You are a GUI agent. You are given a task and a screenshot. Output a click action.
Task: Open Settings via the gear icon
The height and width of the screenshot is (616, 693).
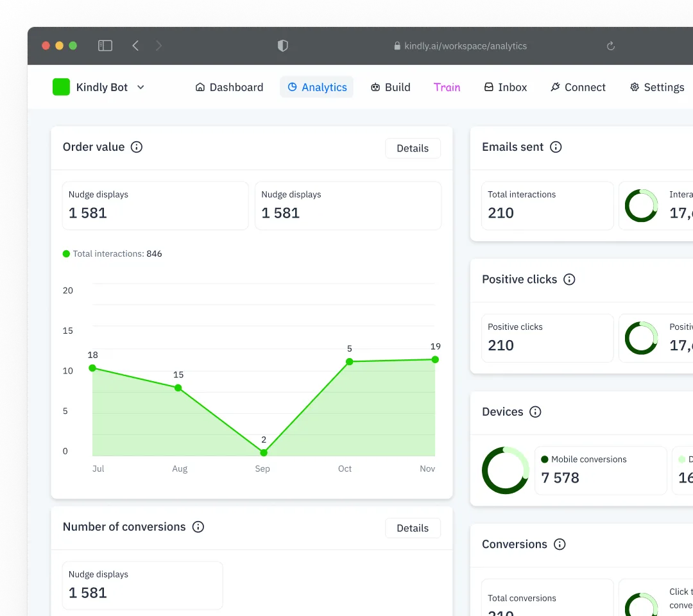coord(634,87)
